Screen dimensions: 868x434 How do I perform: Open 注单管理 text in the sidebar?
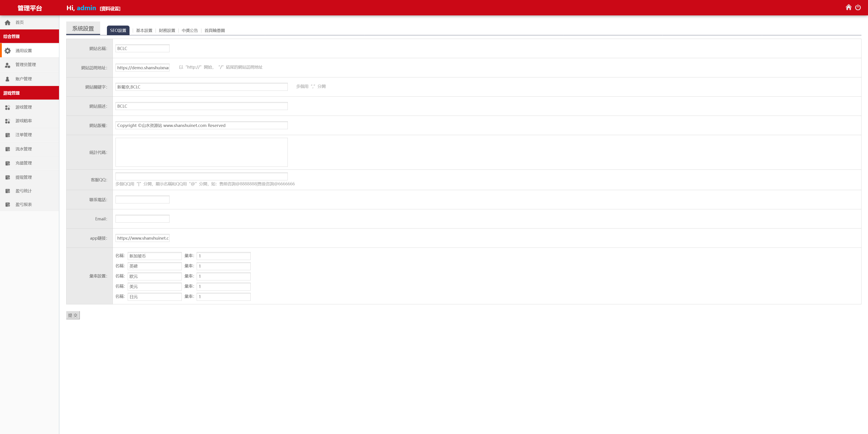[x=24, y=135]
